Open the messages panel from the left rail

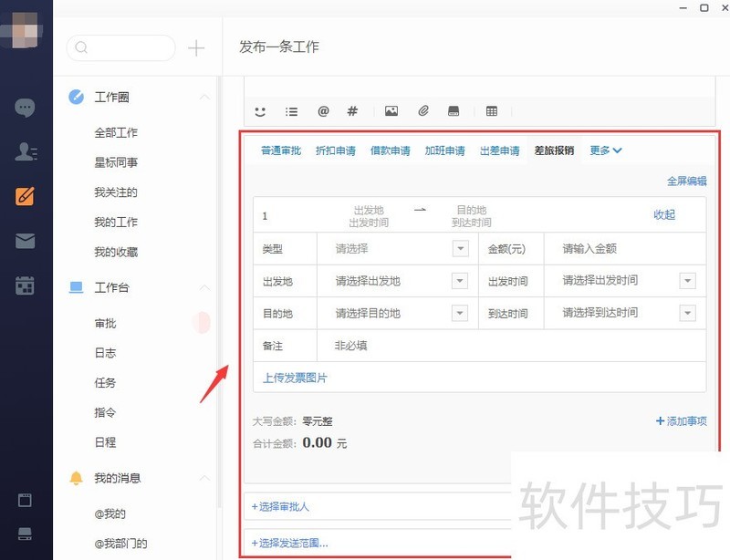click(x=25, y=108)
